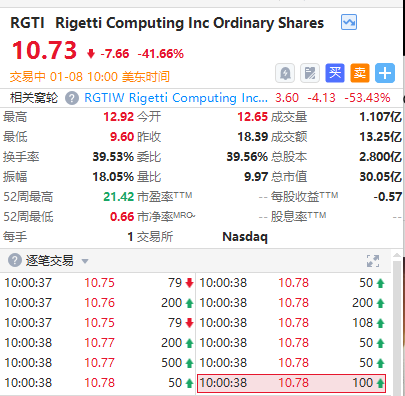The height and width of the screenshot is (396, 405).
Task: Select the 10:00:38 trade of 108 shares
Action: pos(292,323)
